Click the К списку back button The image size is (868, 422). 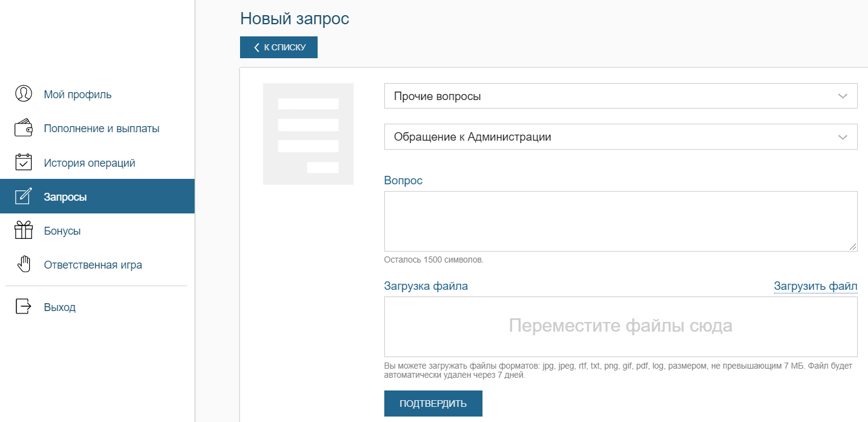(279, 47)
